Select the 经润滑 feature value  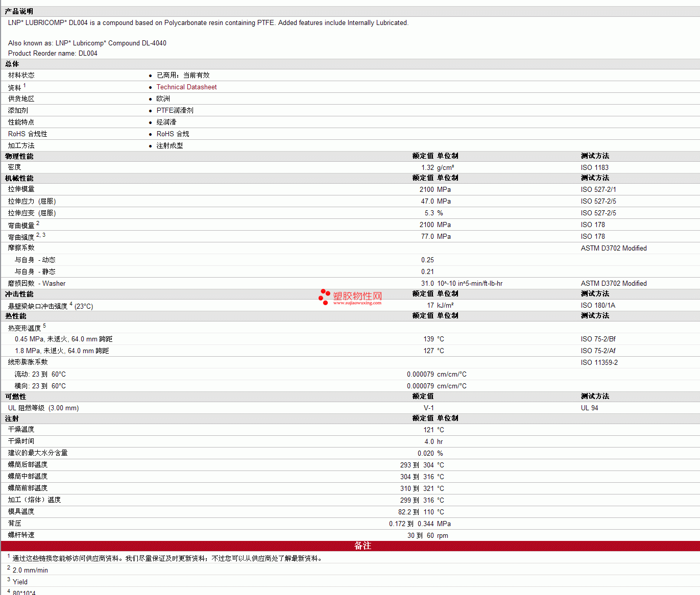tap(166, 122)
